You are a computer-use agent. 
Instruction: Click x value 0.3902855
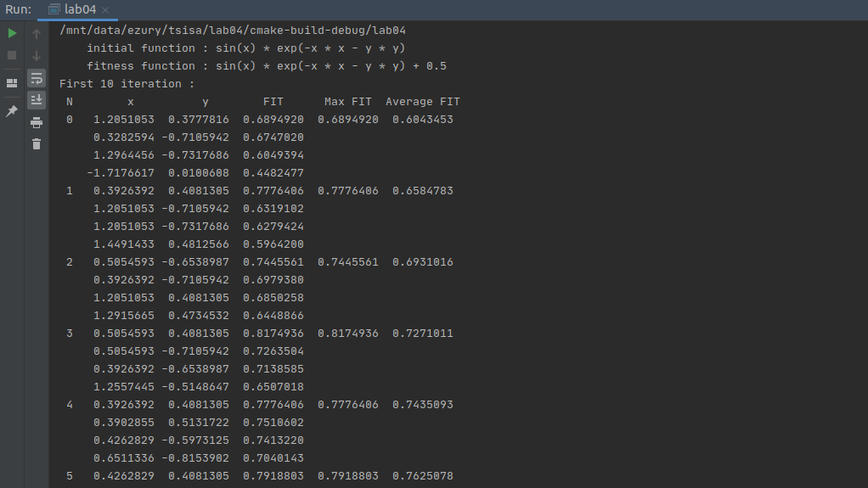pyautogui.click(x=123, y=422)
